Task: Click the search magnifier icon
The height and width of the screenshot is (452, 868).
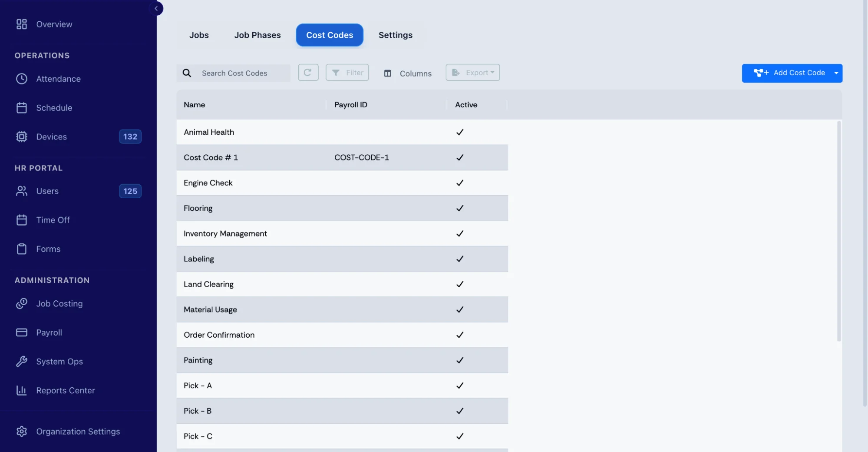Action: coord(187,73)
